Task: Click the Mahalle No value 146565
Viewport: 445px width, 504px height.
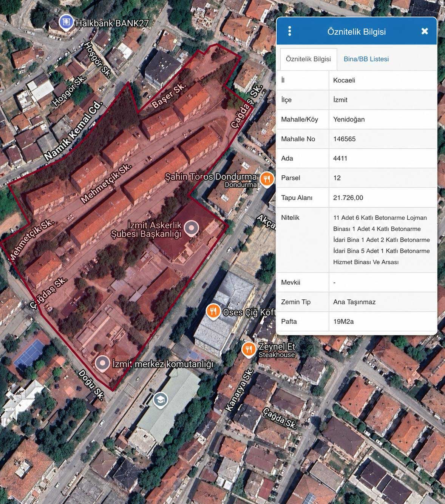Action: [382, 139]
